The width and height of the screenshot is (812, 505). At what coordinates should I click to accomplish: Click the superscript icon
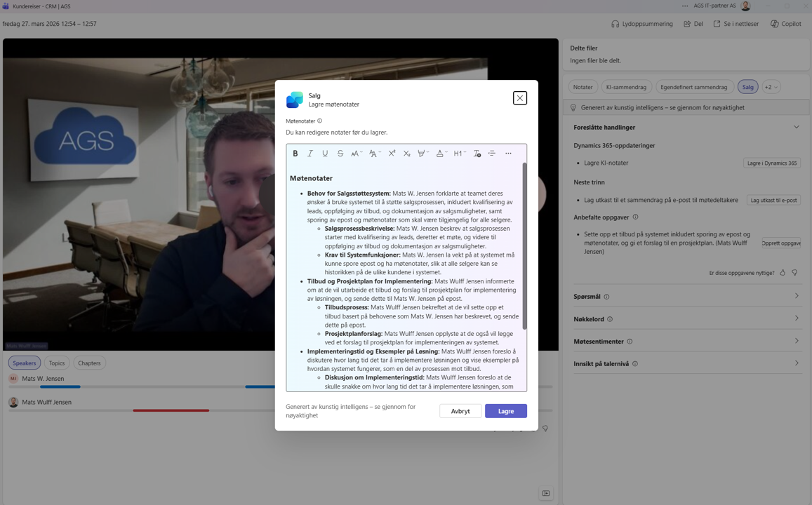pos(392,154)
